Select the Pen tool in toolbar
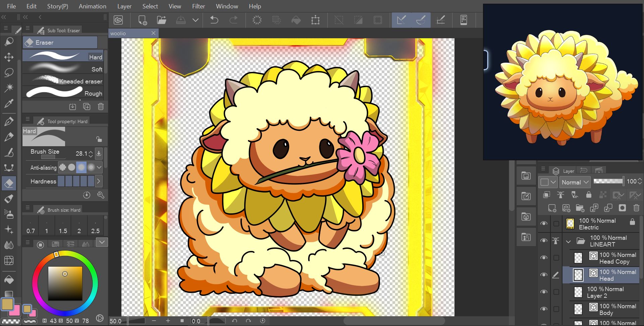This screenshot has width=644, height=326. point(9,121)
